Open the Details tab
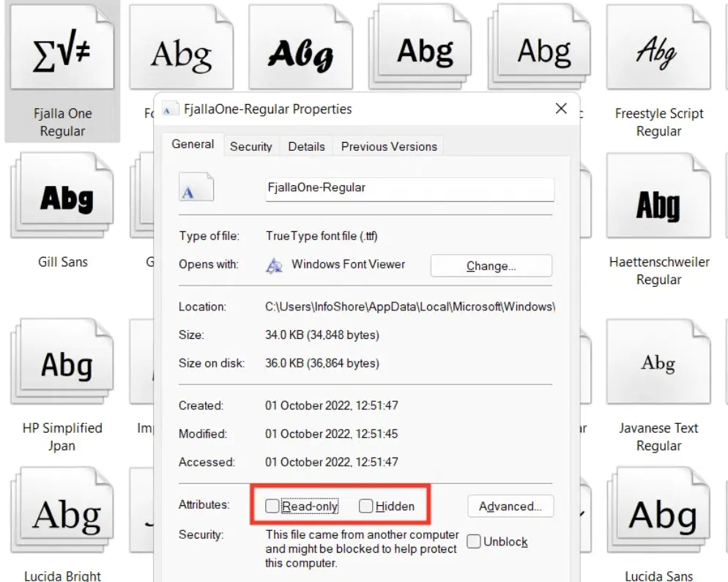Image resolution: width=728 pixels, height=582 pixels. pyautogui.click(x=306, y=146)
